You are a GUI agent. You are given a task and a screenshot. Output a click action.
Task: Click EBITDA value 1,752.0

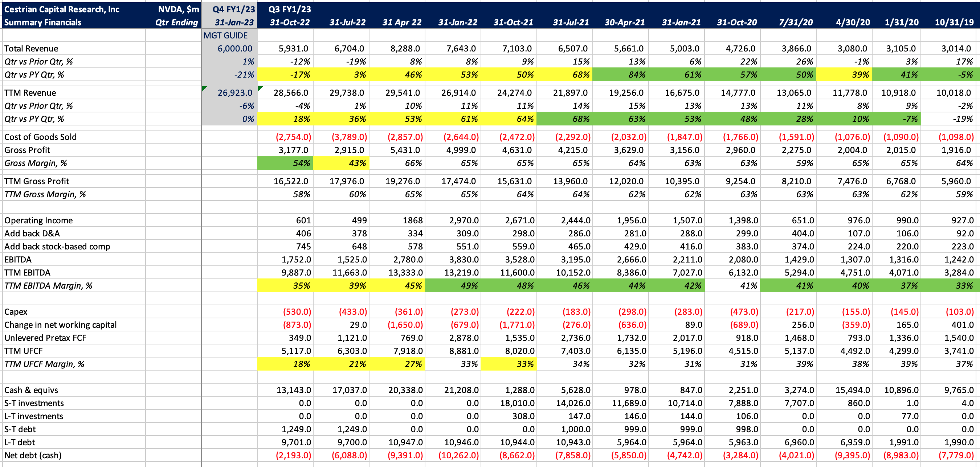coord(296,260)
